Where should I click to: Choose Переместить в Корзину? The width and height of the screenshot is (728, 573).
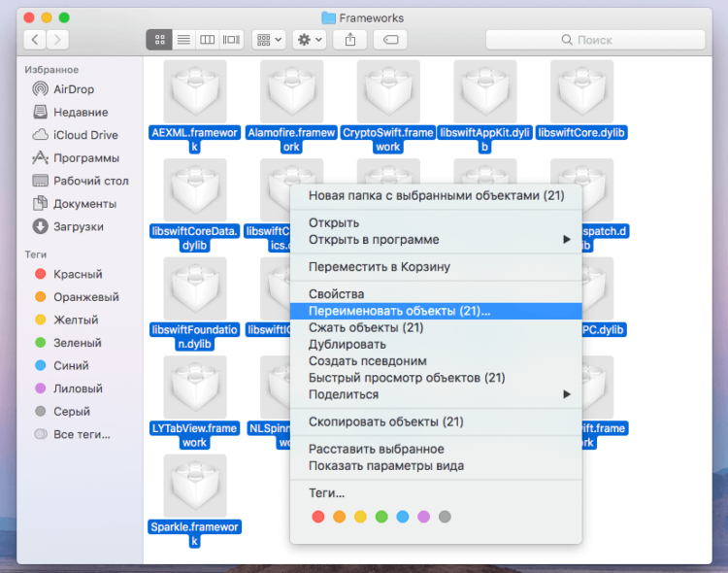436,267
